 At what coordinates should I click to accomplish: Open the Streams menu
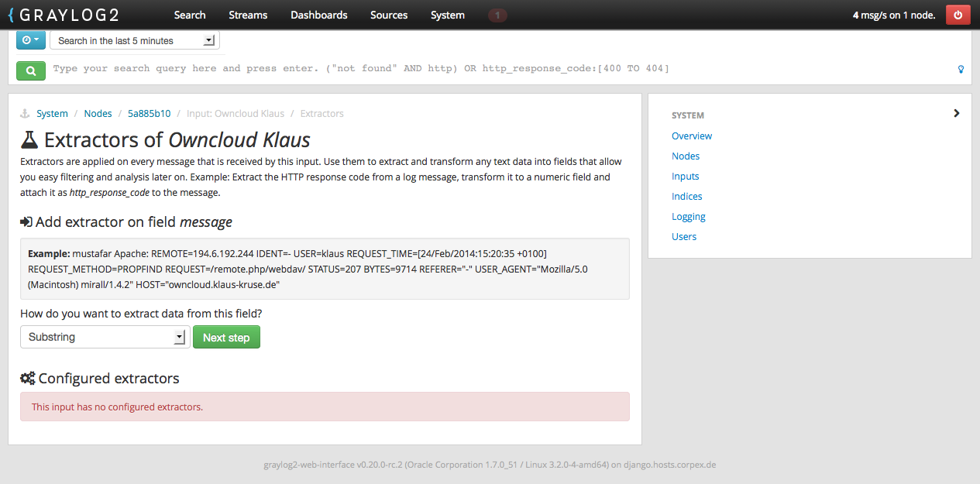(x=248, y=15)
